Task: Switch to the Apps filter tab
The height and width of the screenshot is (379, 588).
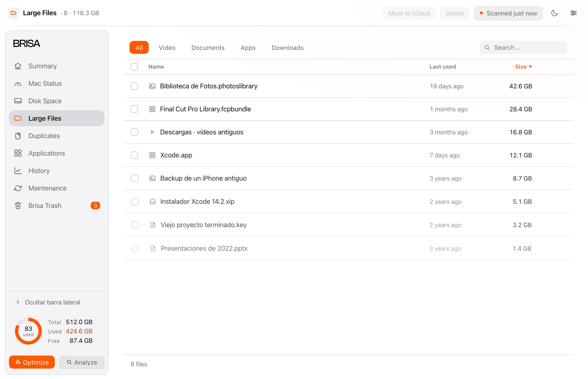Action: (248, 47)
